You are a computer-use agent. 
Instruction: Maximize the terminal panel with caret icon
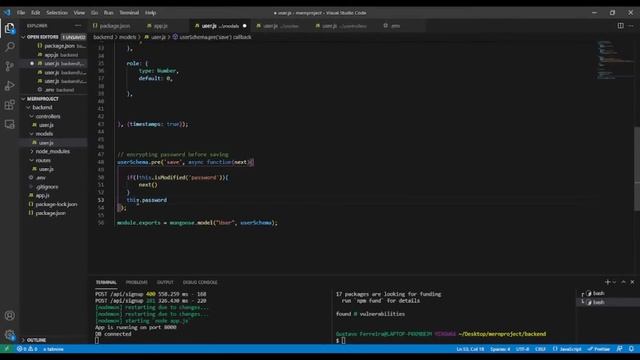(623, 282)
